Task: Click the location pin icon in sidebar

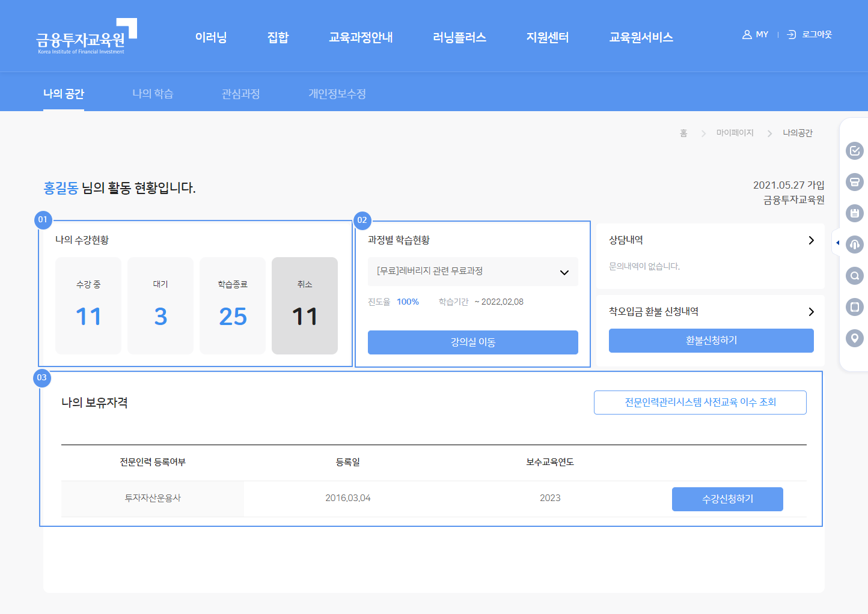Action: (x=854, y=338)
